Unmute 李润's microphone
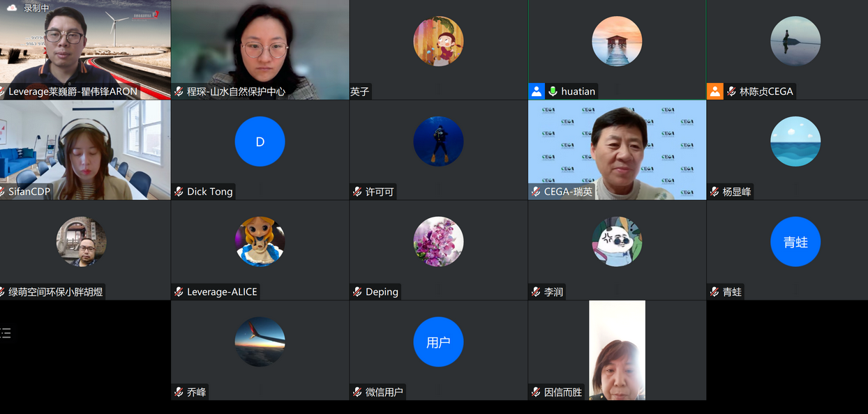This screenshot has height=414, width=868. tap(534, 291)
